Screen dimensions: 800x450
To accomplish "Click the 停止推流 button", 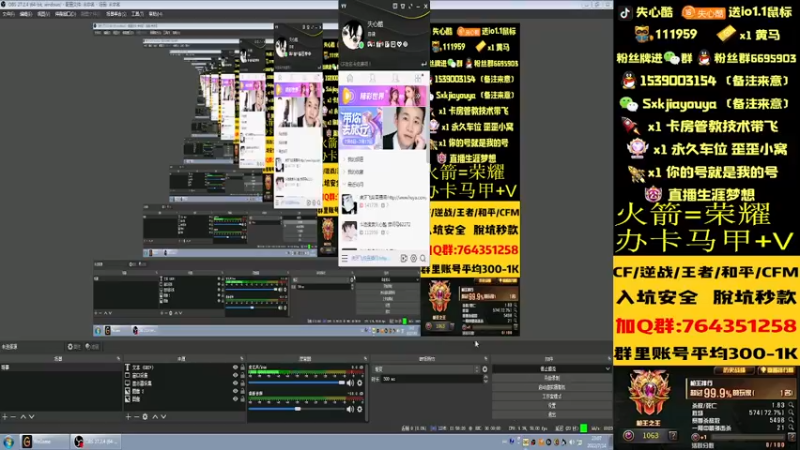I will click(x=548, y=368).
